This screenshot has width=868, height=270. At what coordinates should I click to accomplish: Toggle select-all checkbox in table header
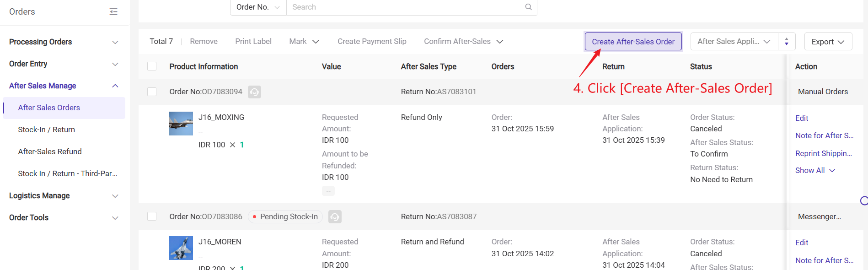pos(152,66)
